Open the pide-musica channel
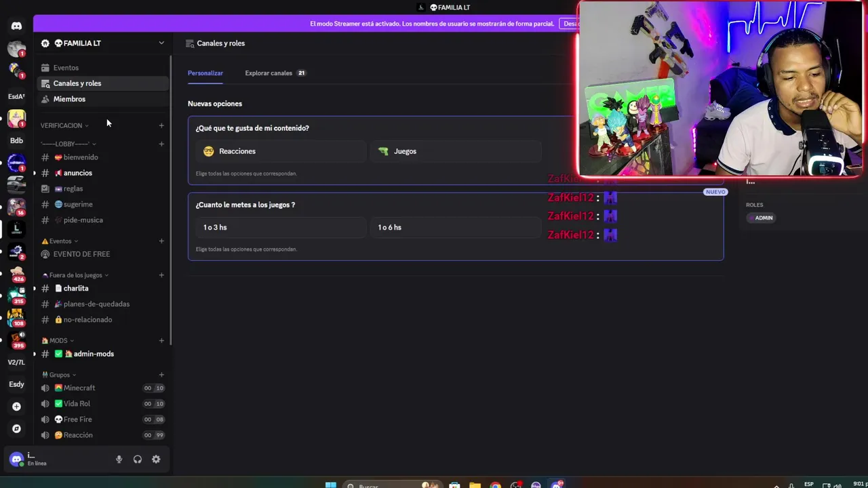This screenshot has height=488, width=868. tap(102, 220)
